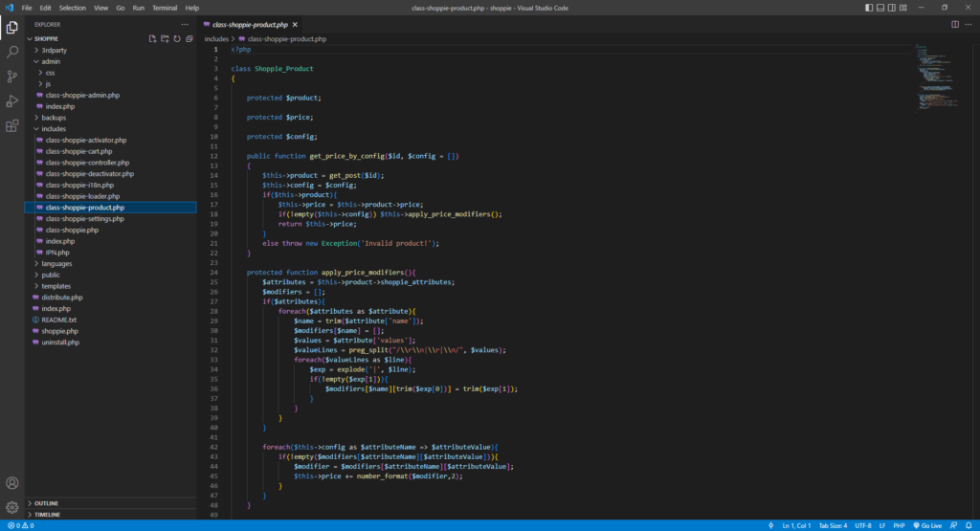Open the View menu

click(x=100, y=8)
